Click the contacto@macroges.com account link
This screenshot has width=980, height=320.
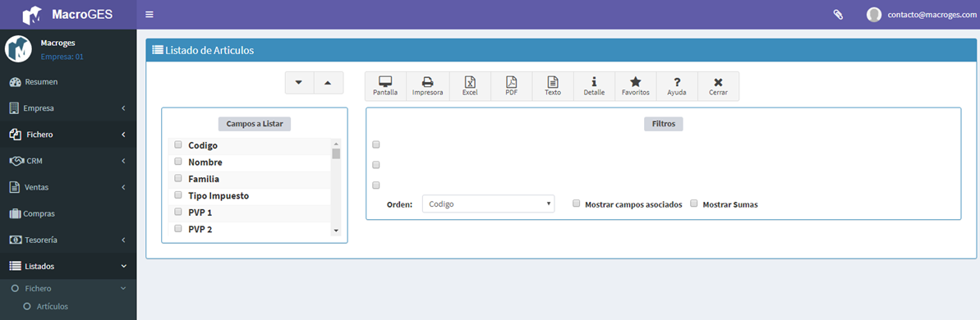tap(932, 14)
